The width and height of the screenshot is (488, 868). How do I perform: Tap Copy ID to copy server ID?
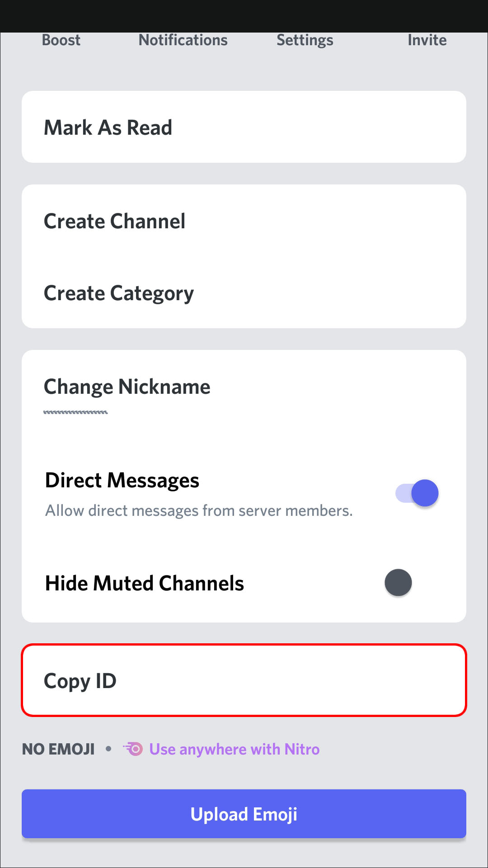pos(244,680)
